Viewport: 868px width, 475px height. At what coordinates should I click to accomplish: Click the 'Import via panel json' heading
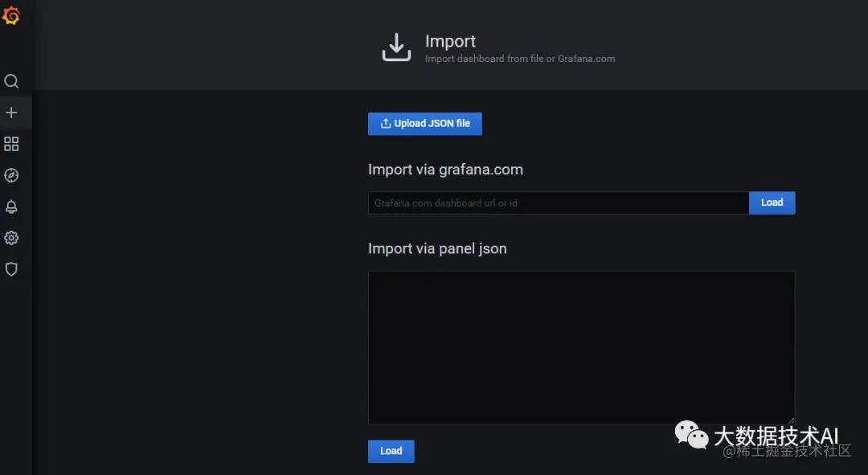pos(437,248)
